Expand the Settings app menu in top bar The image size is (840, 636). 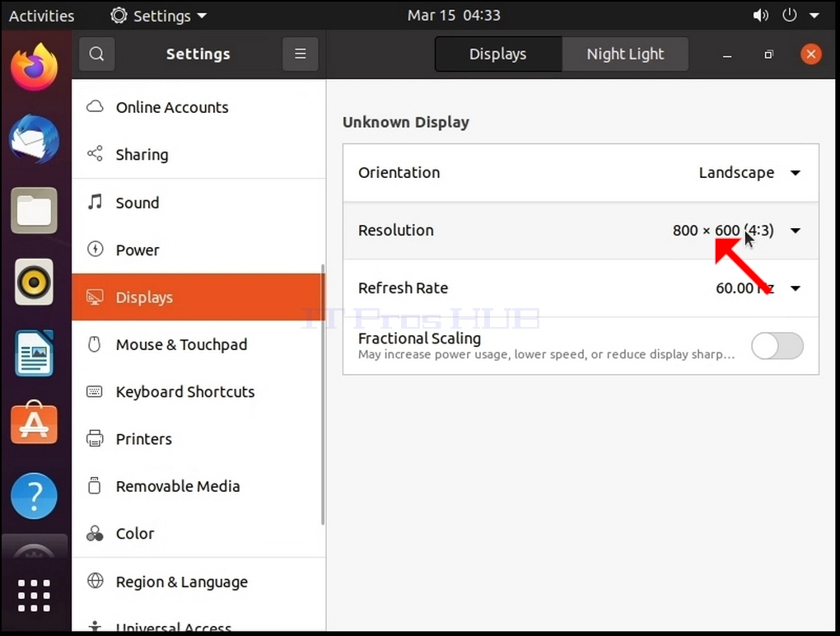pos(159,16)
